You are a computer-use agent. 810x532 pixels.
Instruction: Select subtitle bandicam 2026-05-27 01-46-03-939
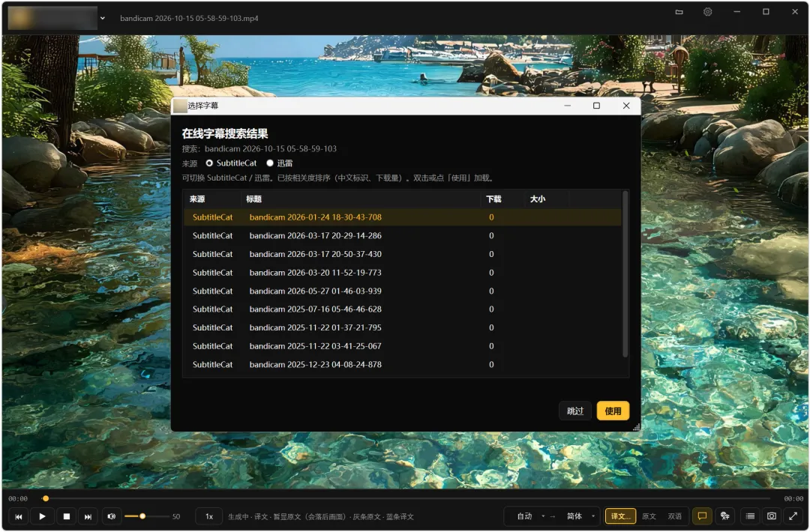click(403, 291)
